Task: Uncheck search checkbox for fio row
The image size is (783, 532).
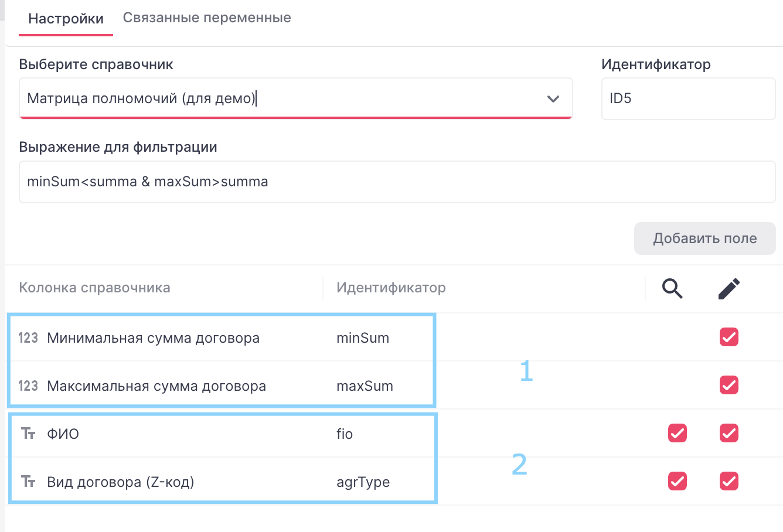Action: pyautogui.click(x=678, y=433)
